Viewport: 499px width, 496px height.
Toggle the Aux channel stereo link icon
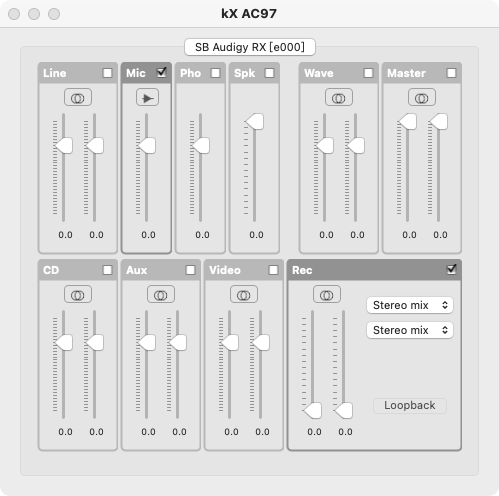161,294
